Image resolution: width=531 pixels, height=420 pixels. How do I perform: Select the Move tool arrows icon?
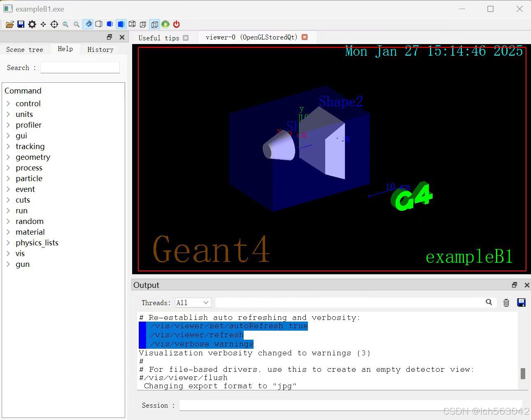pos(43,24)
